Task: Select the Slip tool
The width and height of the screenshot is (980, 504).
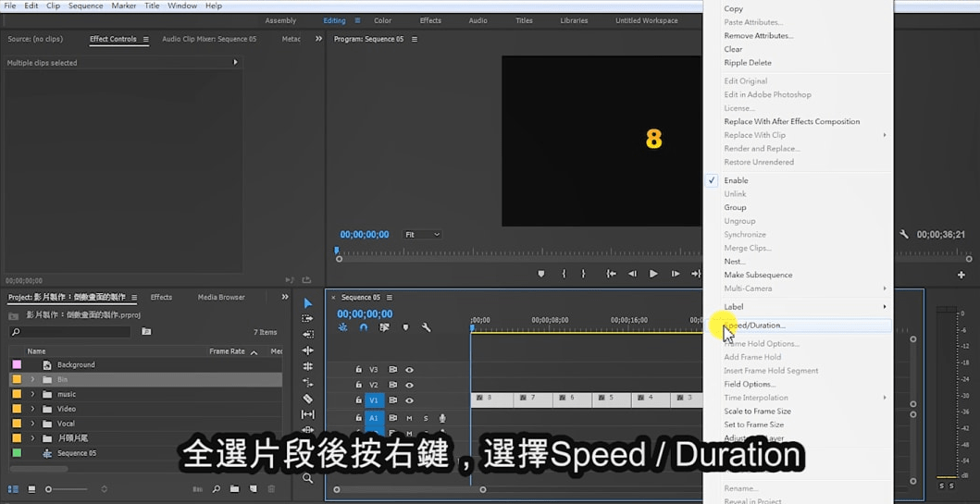Action: tap(307, 414)
